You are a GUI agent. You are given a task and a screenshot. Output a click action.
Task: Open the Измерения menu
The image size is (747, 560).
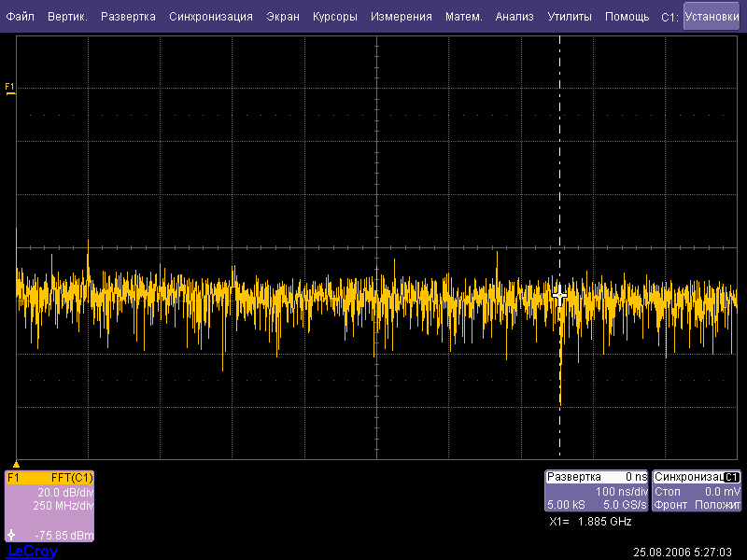pyautogui.click(x=401, y=17)
